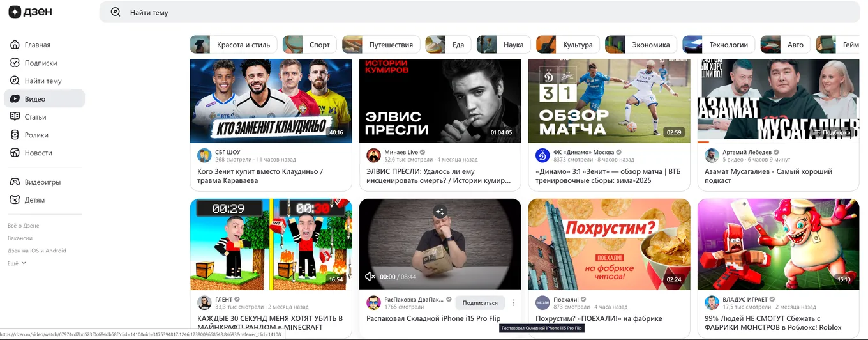
Task: Expand the Ещё dropdown in sidebar
Action: 17,263
